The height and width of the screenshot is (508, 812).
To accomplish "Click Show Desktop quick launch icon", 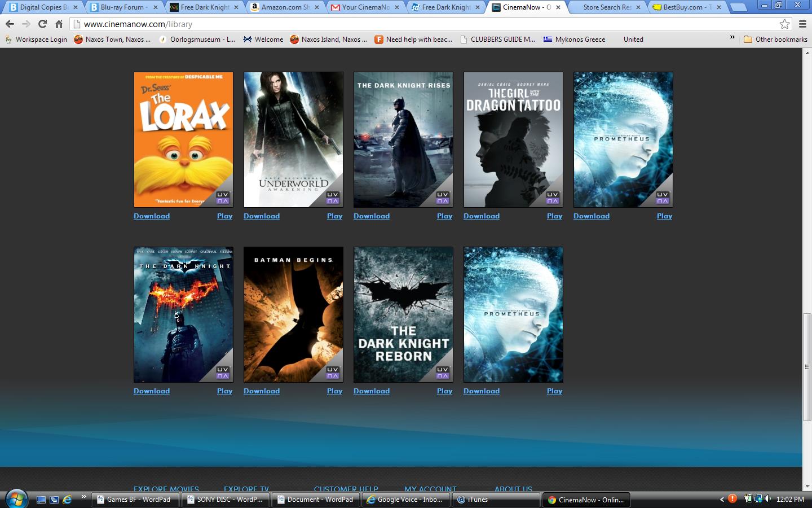I will 41,500.
